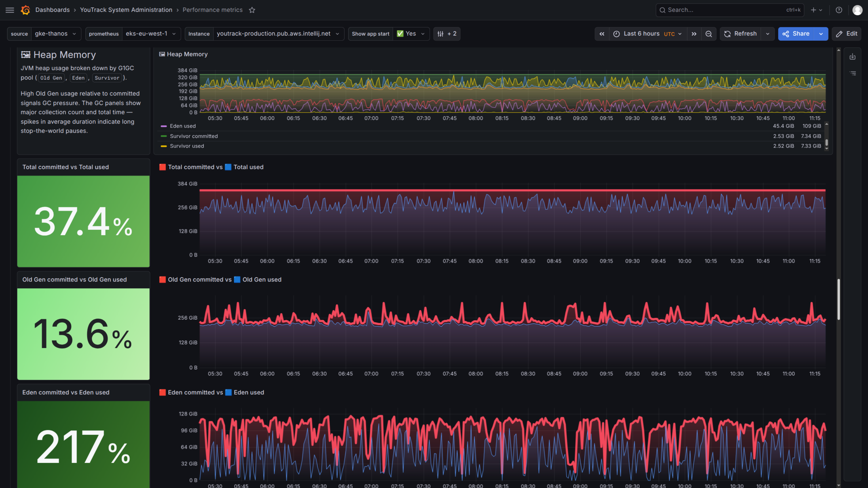Viewport: 868px width, 488px height.
Task: Click Total committed vs Total used stat title
Action: coord(66,167)
